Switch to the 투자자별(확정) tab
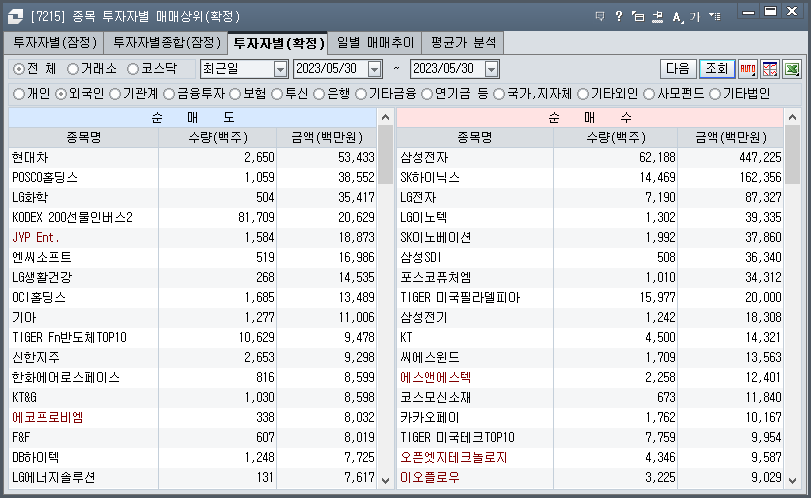811x498 pixels. pos(278,42)
